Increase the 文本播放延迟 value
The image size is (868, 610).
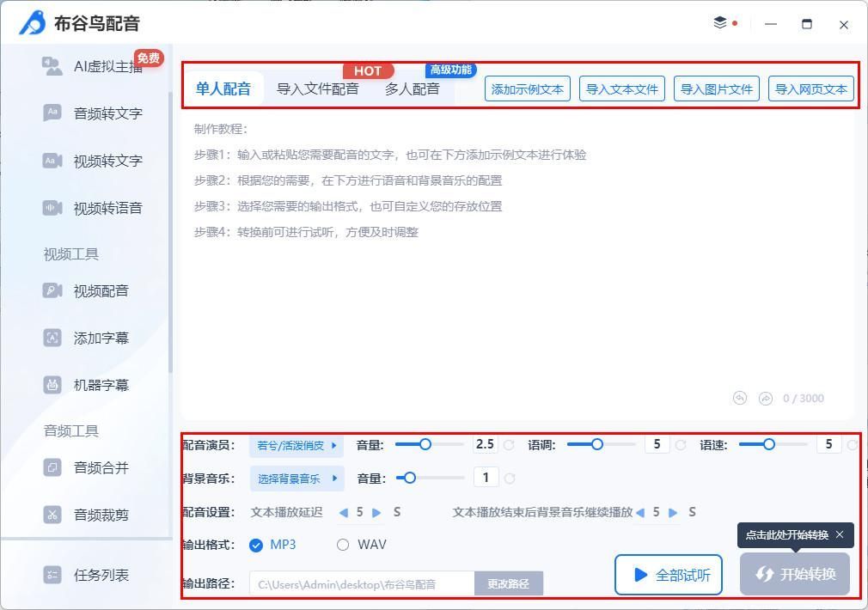tap(376, 513)
